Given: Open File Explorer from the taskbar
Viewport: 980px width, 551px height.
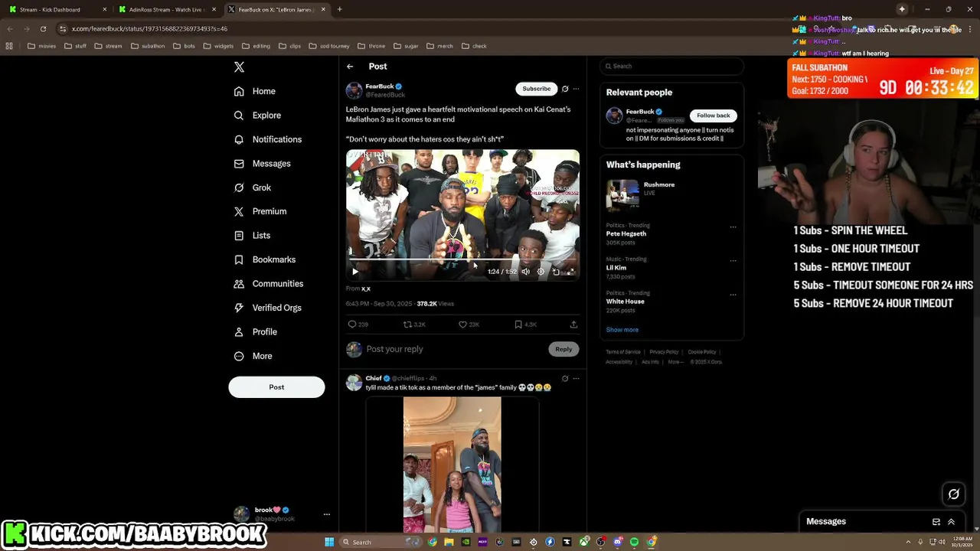Looking at the screenshot, I should point(449,542).
